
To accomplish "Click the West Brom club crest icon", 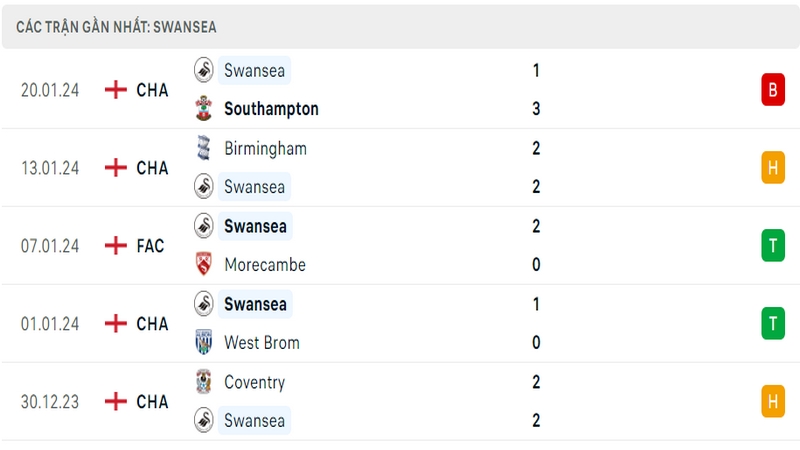I will coord(204,342).
